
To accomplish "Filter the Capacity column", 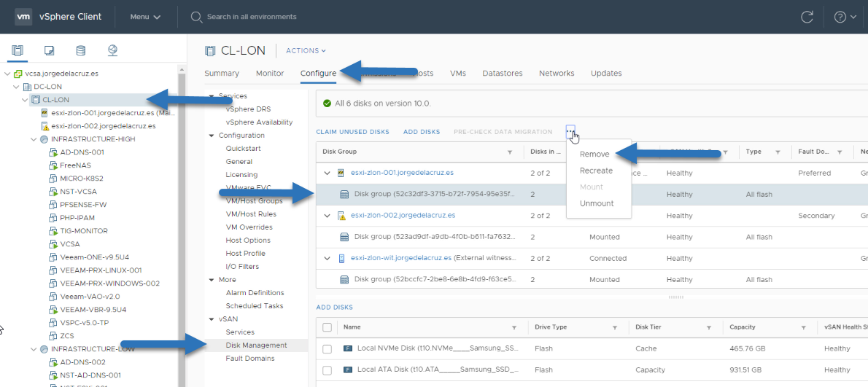I will (802, 328).
